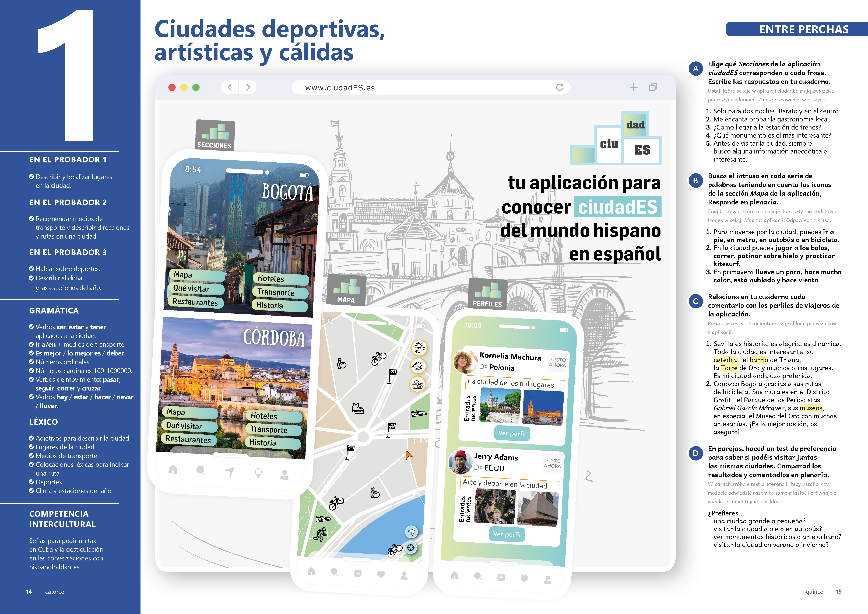Screen dimensions: 868x614
Task: Click the circled C exercise marker
Action: click(x=696, y=301)
